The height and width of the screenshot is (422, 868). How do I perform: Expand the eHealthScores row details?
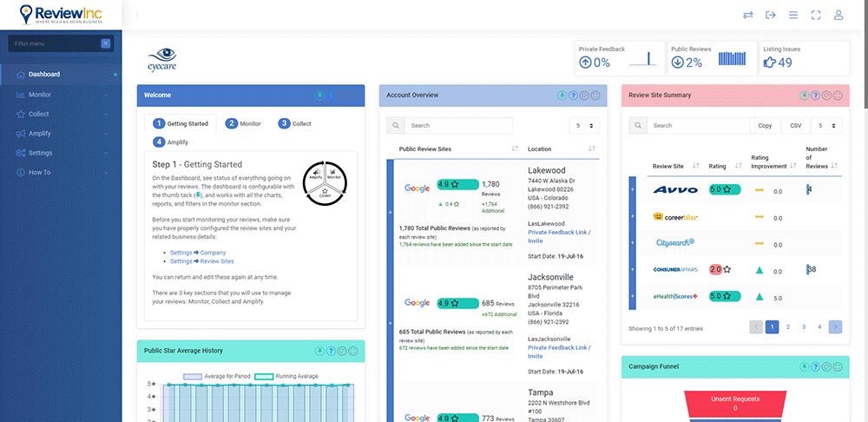632,296
